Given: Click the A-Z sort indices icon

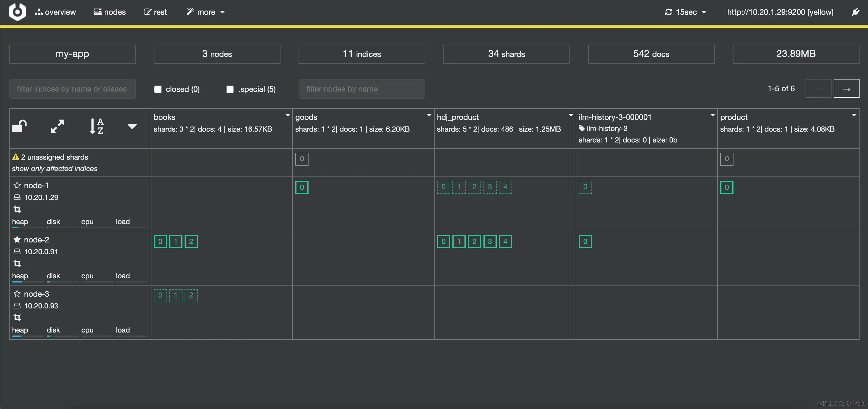Looking at the screenshot, I should point(97,126).
